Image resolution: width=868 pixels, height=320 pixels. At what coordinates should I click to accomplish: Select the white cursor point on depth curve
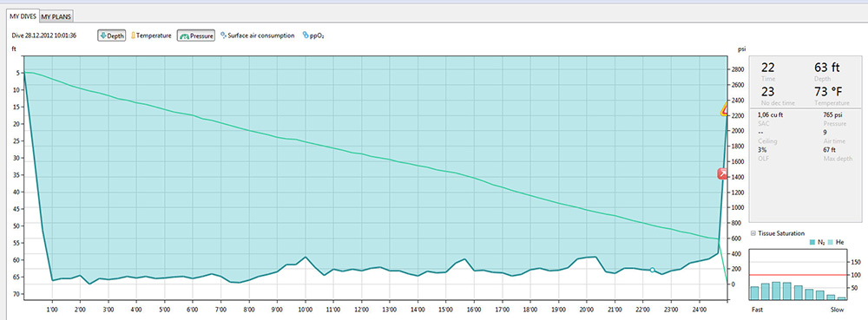point(653,270)
